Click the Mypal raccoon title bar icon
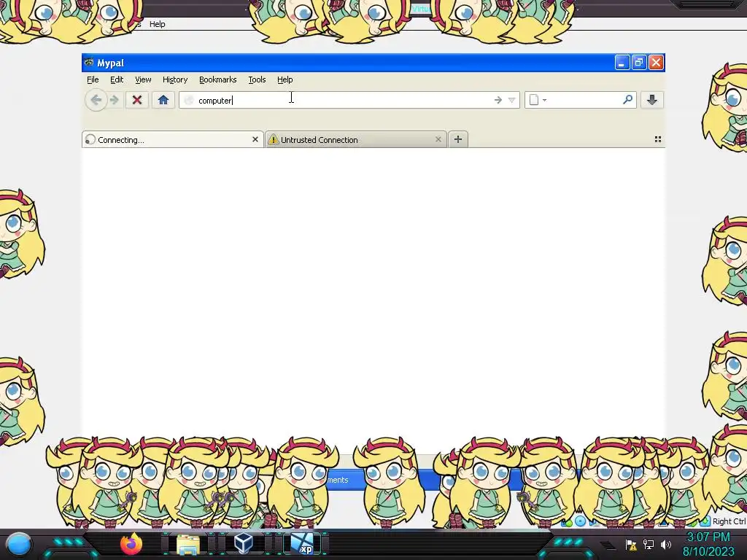The image size is (747, 560). coord(88,63)
